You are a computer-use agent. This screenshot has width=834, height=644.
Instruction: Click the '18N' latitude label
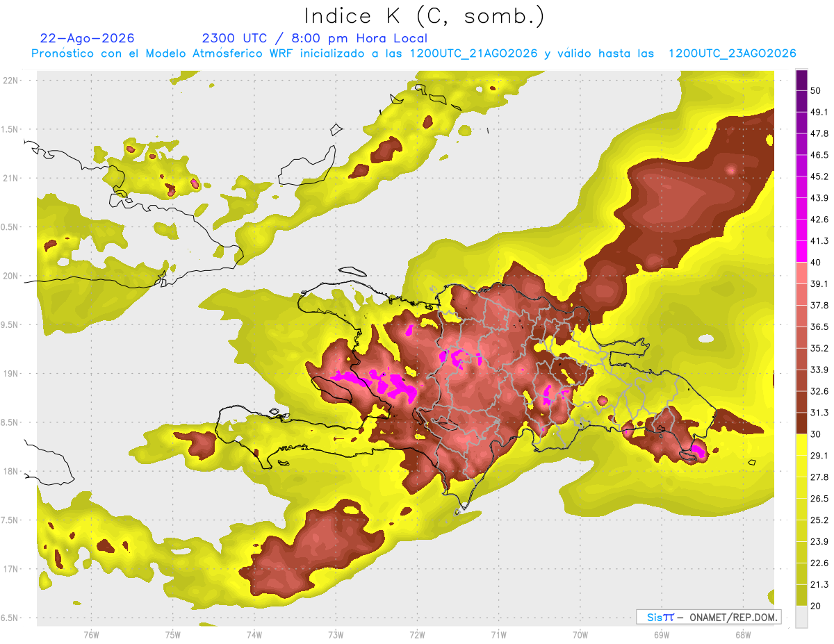pos(10,471)
